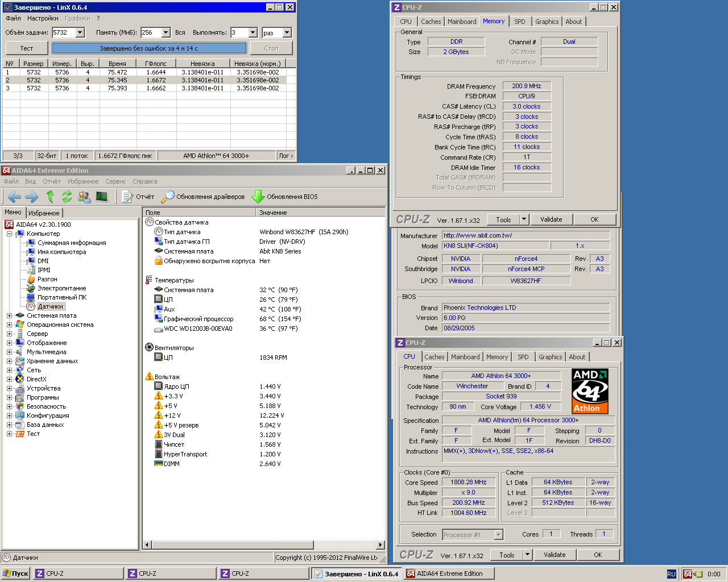
Task: Switch to LinX 0.6.4 taskbar button
Action: 357,573
